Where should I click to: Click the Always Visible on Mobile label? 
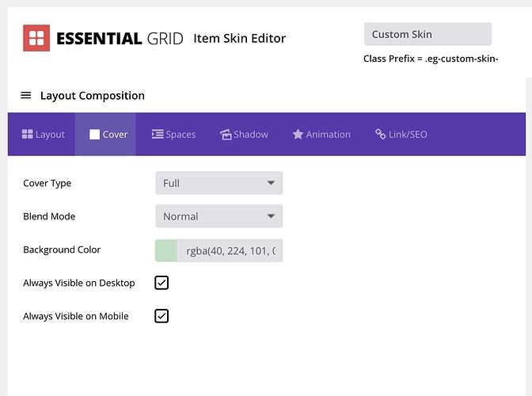click(x=76, y=316)
